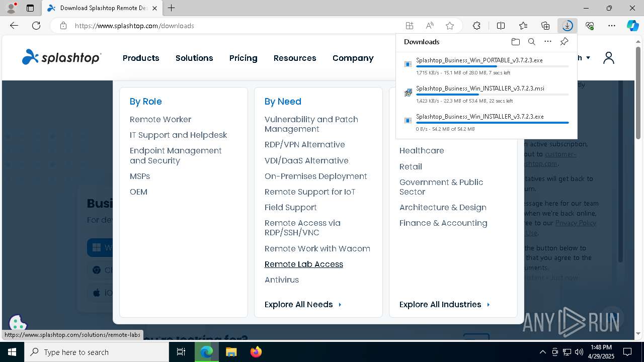Open the Favorites list icon
Screen dimensions: 644x362
523,26
